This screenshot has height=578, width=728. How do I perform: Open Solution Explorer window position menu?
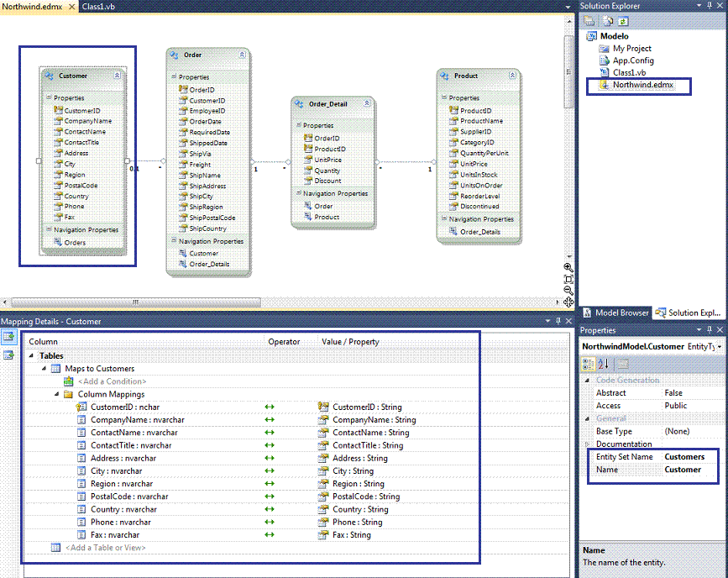coord(699,5)
